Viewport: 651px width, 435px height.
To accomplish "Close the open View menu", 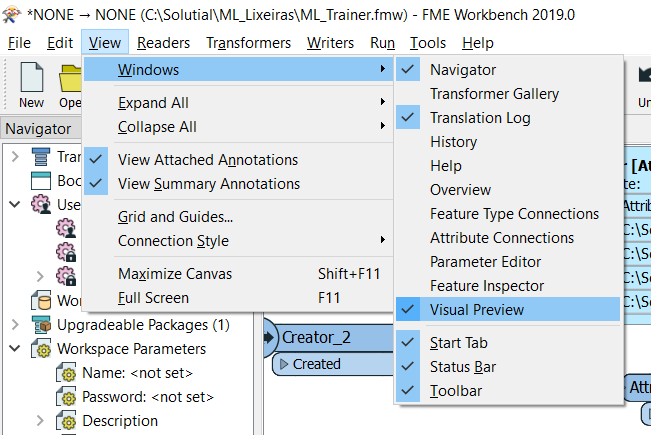I will pos(105,43).
